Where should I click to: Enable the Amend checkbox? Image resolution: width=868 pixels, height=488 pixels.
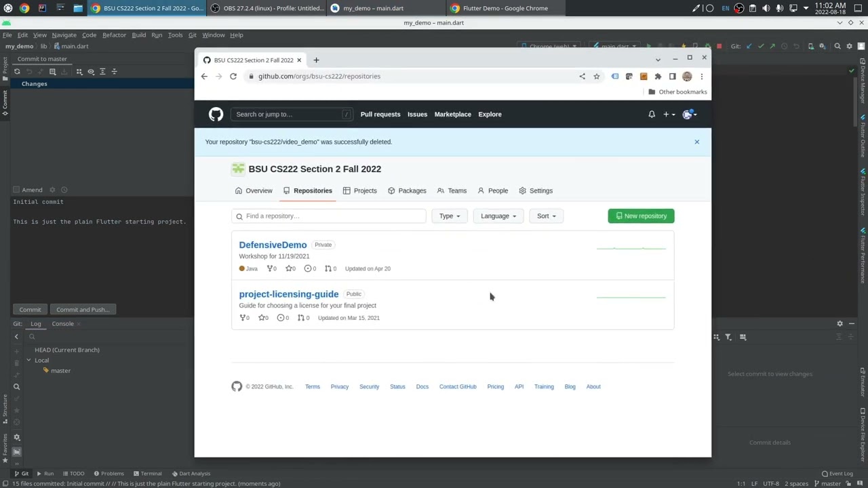[16, 190]
